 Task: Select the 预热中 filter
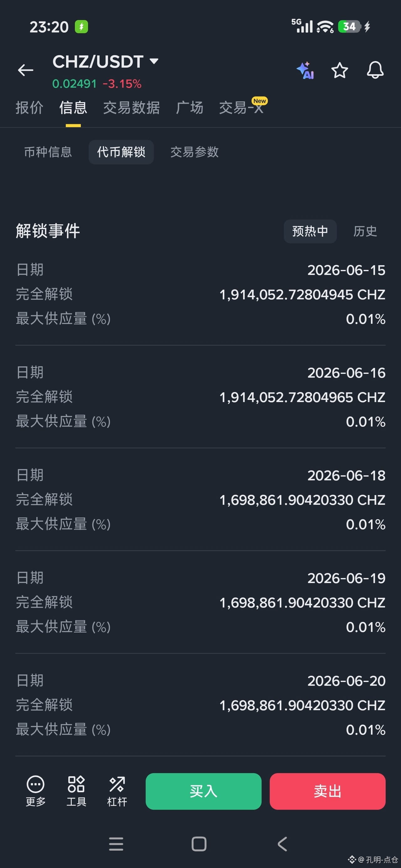310,231
